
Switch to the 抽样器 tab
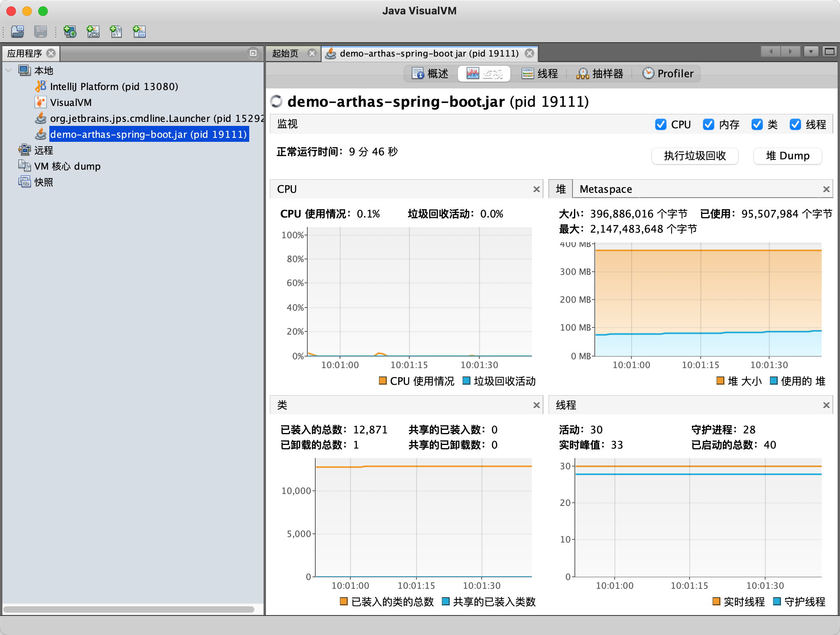tap(600, 74)
